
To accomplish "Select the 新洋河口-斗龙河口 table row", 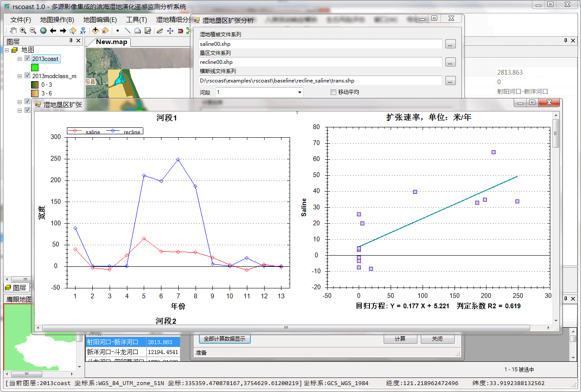I will (x=133, y=352).
